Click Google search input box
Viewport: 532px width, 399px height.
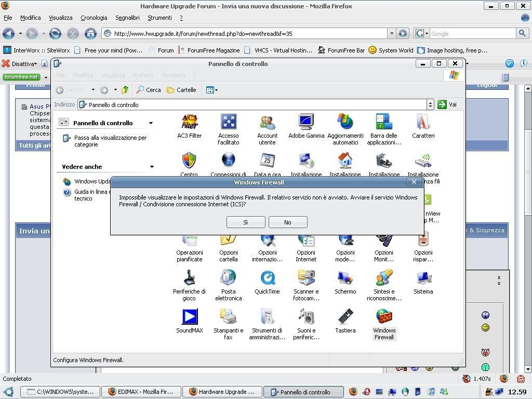[473, 34]
